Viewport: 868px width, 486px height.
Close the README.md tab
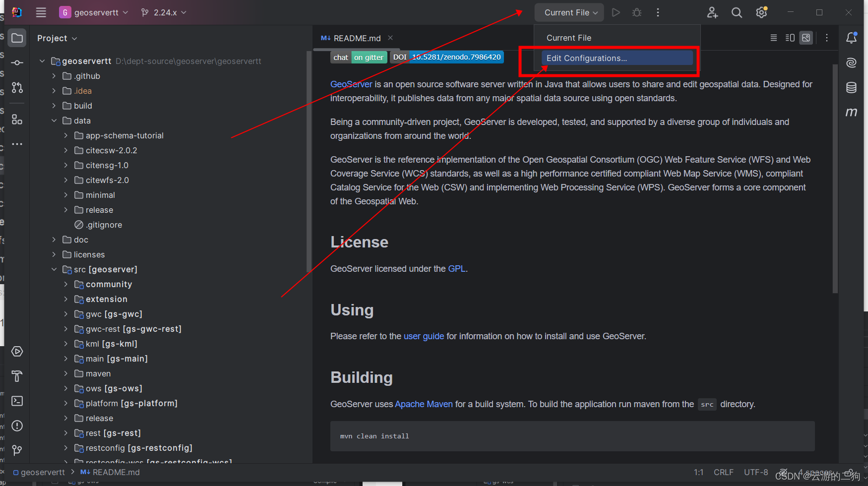[x=390, y=38]
